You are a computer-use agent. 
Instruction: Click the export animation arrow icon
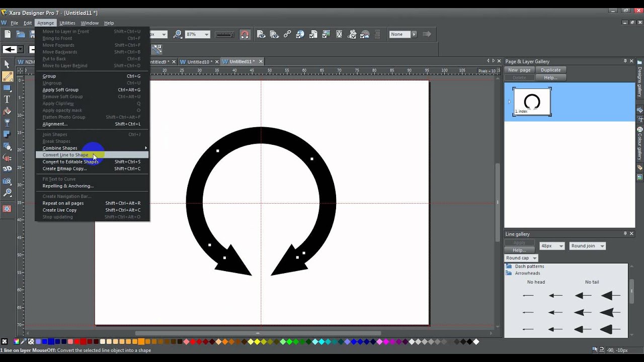[x=427, y=34]
